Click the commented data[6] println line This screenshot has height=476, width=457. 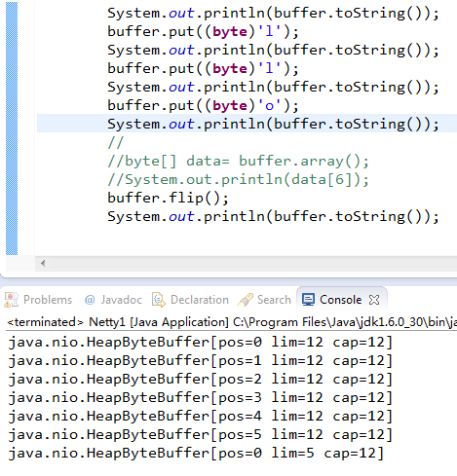[x=238, y=179]
